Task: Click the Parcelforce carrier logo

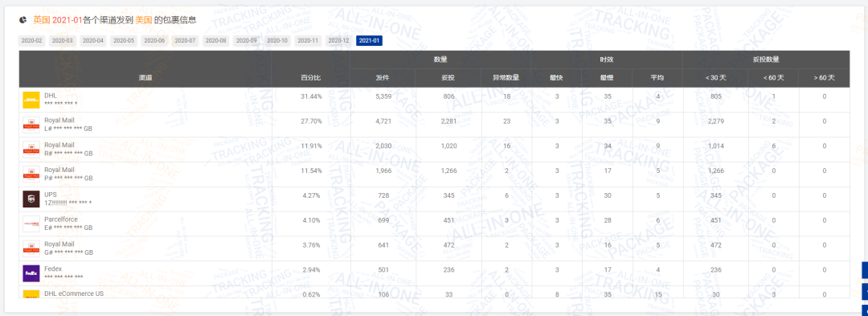Action: [x=31, y=224]
